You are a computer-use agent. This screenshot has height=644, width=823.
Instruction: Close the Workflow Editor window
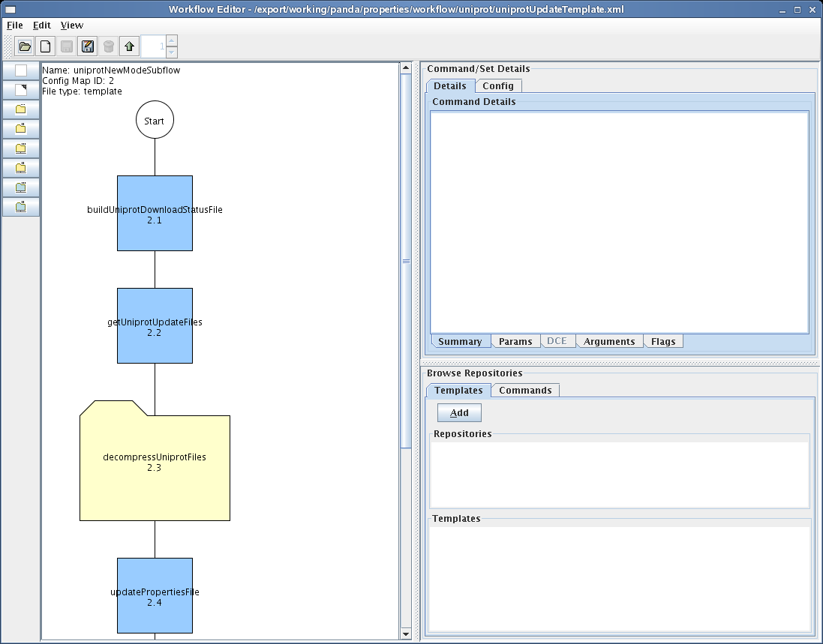[812, 10]
